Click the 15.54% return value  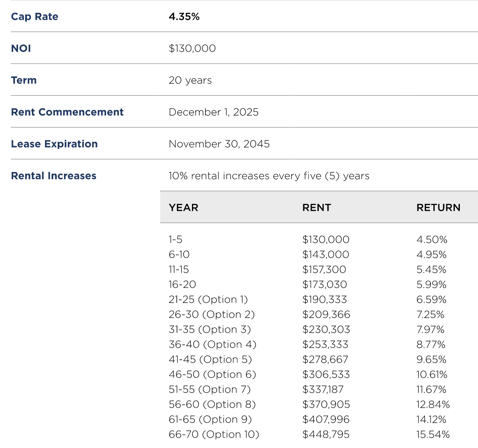tap(433, 434)
